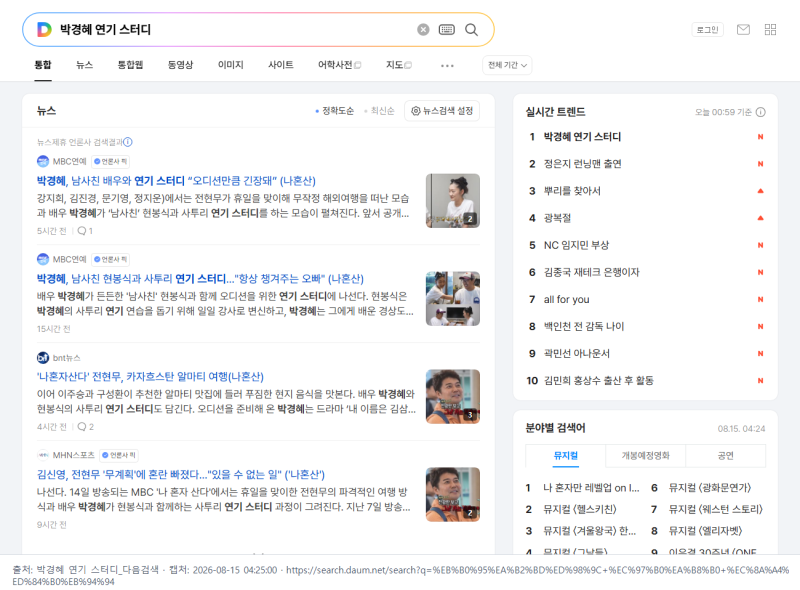Open thumbnail of the 알마티 여행 article
This screenshot has height=590, width=800.
(453, 397)
